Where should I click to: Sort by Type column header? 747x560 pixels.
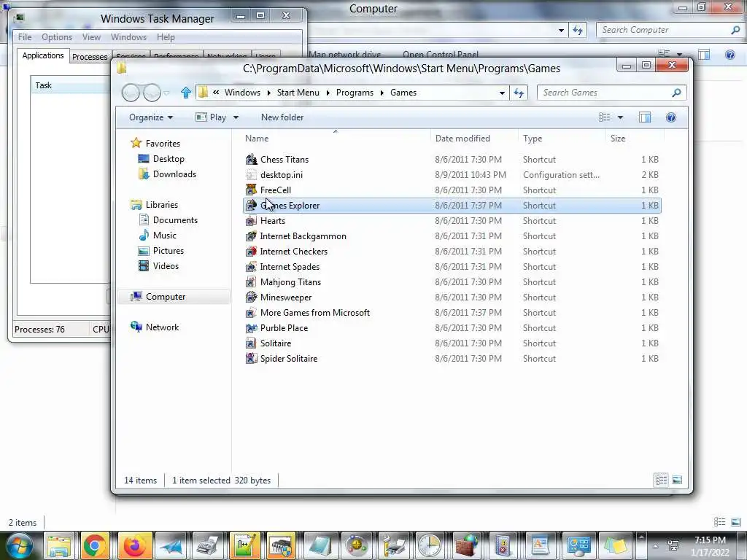click(x=562, y=139)
